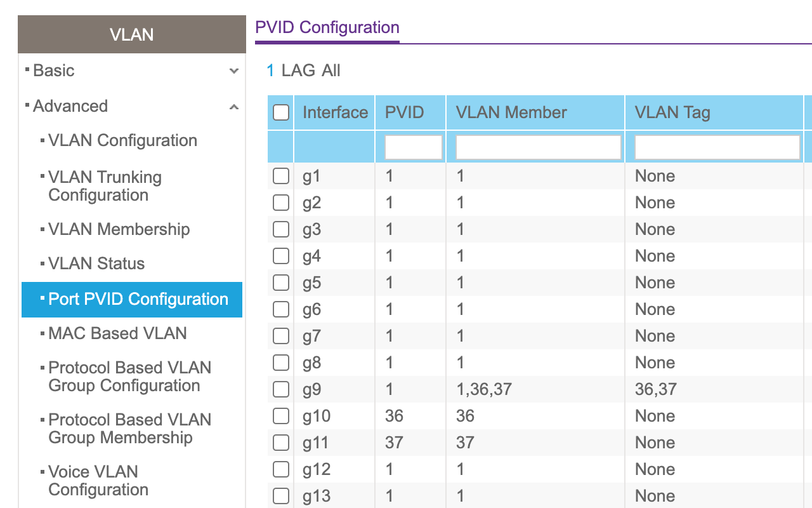Image resolution: width=812 pixels, height=508 pixels.
Task: Click the All link above table
Action: [x=331, y=70]
